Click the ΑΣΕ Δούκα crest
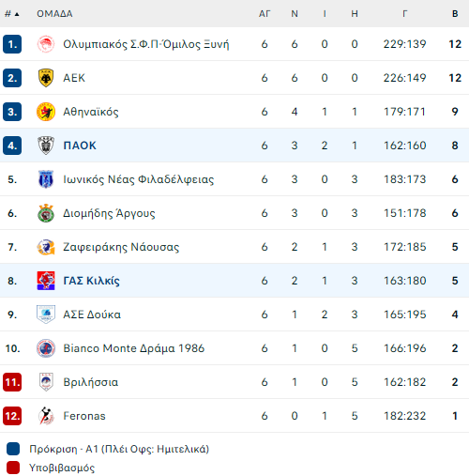This screenshot has width=469, height=476. [46, 315]
